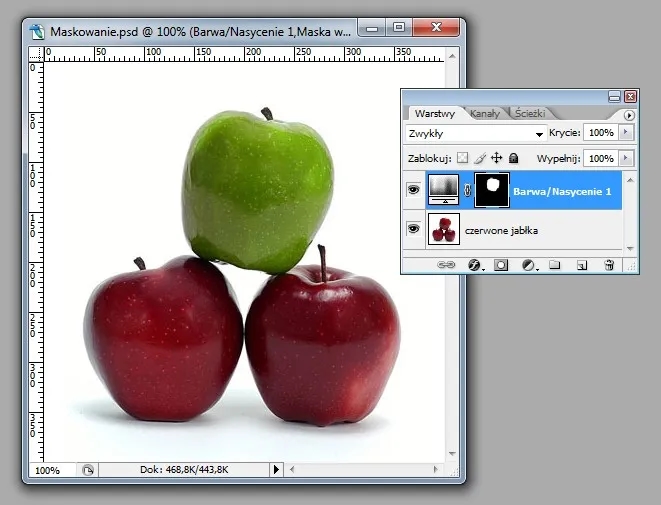The height and width of the screenshot is (505, 661).
Task: Toggle lock all padlock icon
Action: coord(513,158)
